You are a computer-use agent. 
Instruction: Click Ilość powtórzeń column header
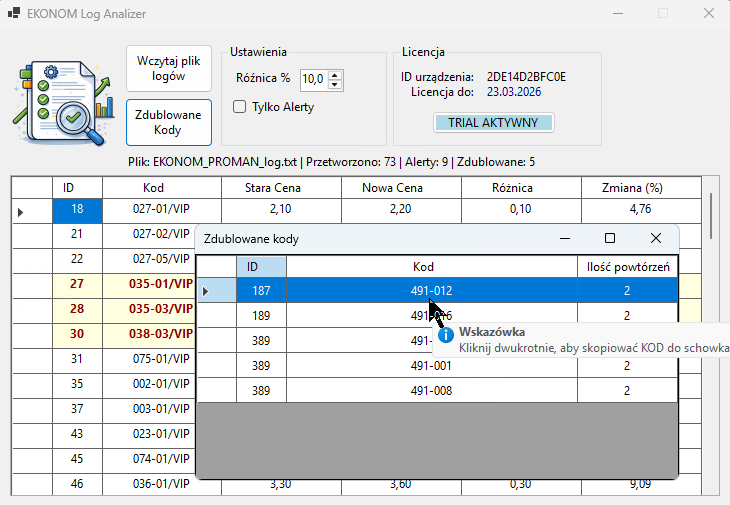[628, 267]
